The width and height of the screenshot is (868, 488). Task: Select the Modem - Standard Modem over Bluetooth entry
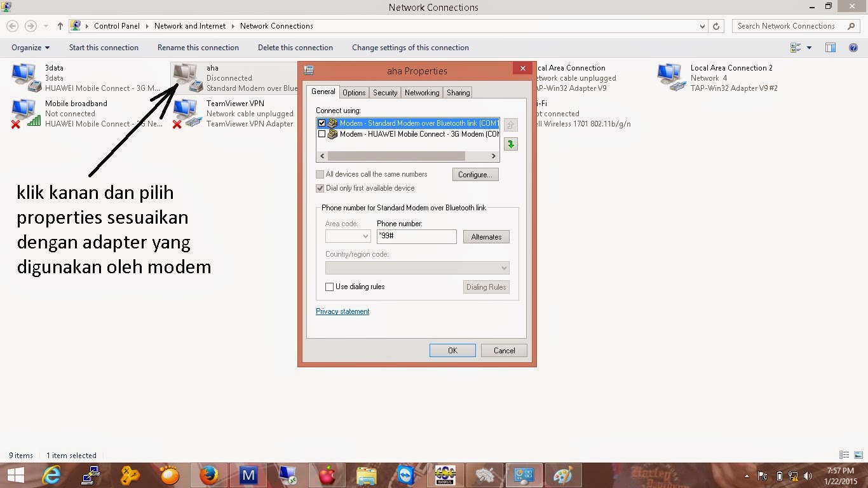tap(413, 123)
